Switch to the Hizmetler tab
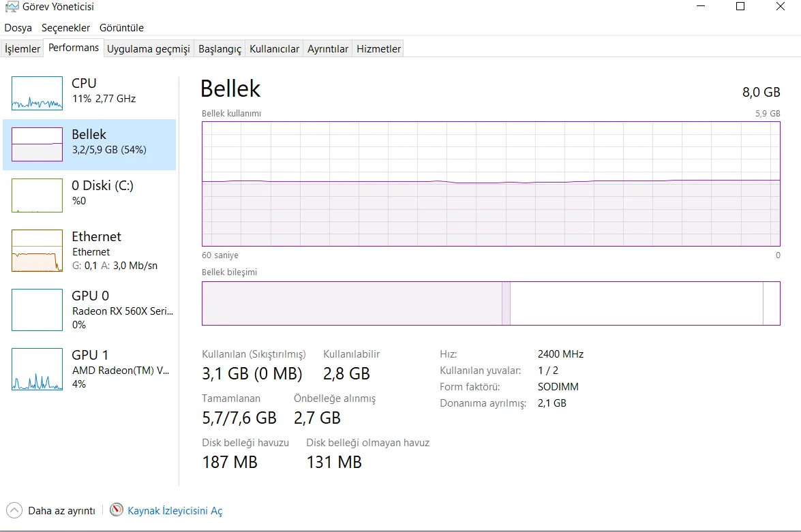This screenshot has height=532, width=801. 378,49
